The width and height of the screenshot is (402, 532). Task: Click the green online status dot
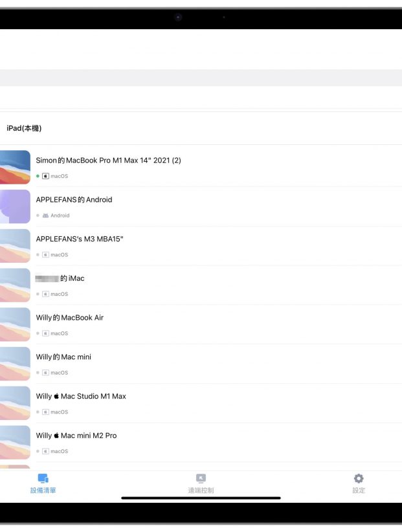[38, 176]
